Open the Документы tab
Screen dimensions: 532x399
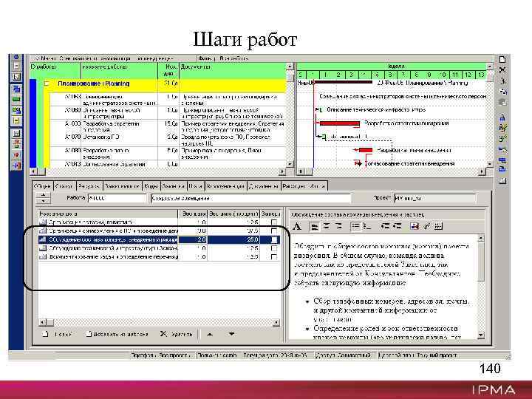coord(264,186)
